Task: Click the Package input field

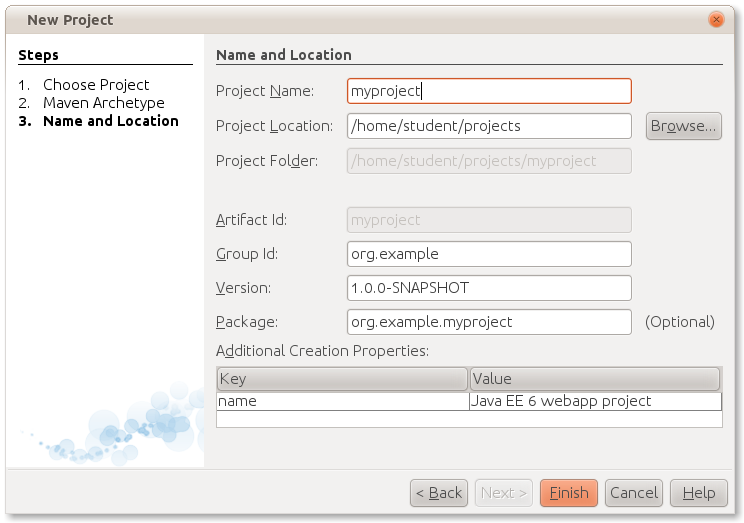Action: pyautogui.click(x=489, y=322)
